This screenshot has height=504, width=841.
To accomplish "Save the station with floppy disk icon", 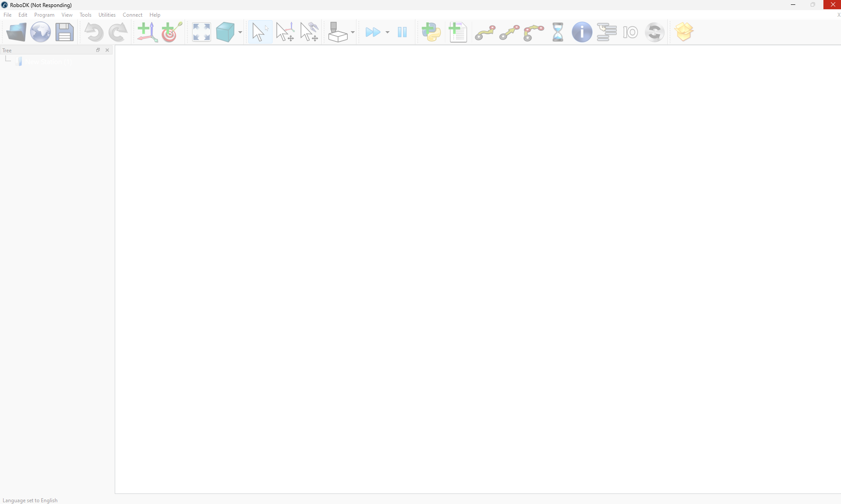I will tap(65, 32).
